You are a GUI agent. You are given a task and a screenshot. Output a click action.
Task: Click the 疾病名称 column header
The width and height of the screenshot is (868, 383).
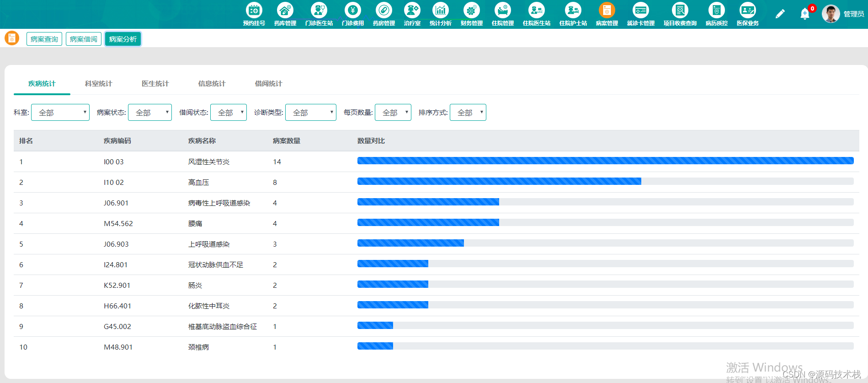coord(202,141)
